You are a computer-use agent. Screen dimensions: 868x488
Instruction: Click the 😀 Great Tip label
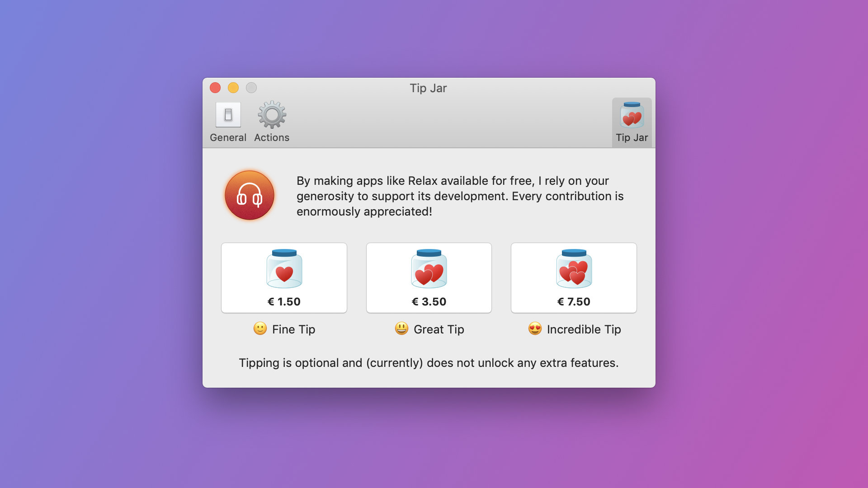coord(429,329)
